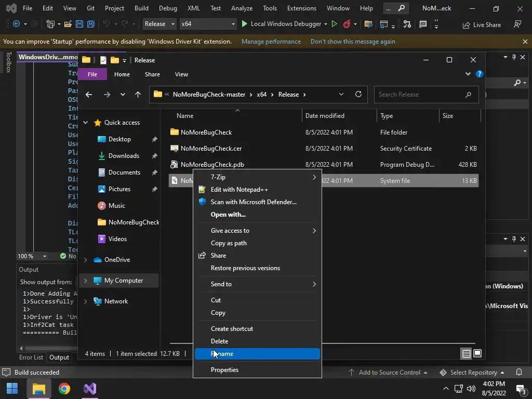This screenshot has height=399, width=532.
Task: Go back in File Explorer
Action: coord(89,95)
